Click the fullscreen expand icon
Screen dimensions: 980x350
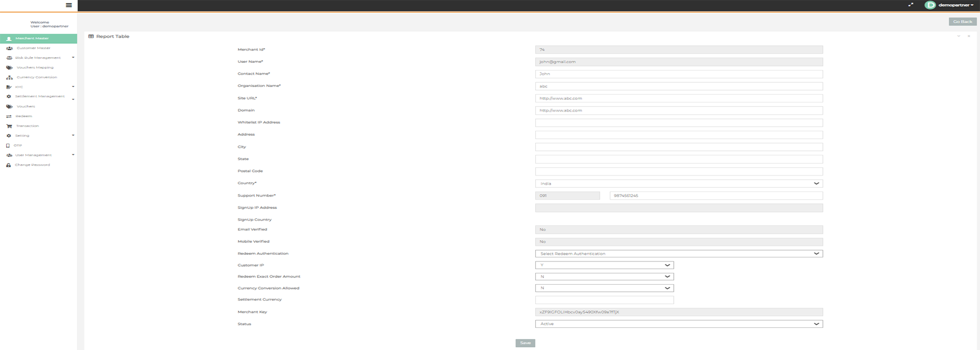click(x=911, y=5)
